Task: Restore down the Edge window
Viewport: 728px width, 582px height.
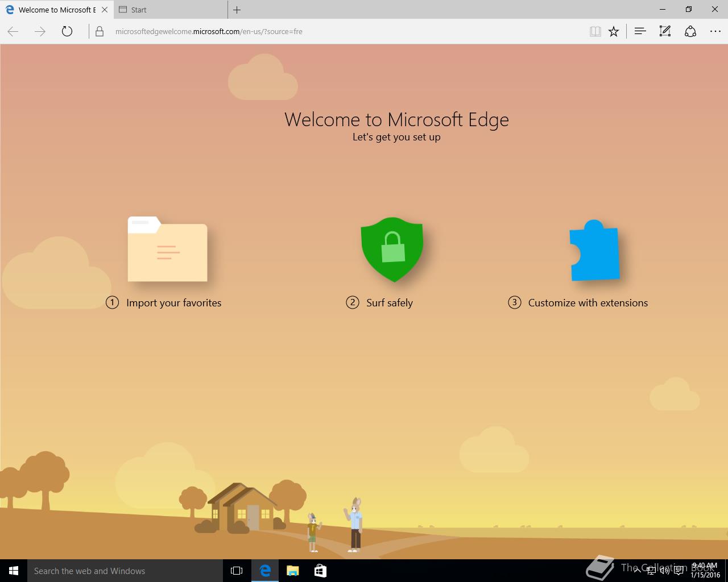Action: [689, 10]
